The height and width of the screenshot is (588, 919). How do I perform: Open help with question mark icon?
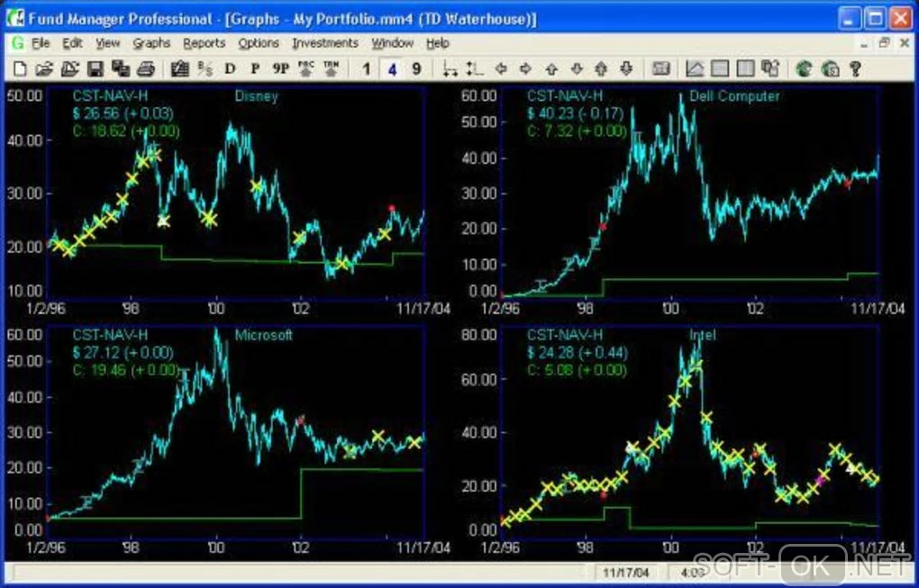[x=855, y=69]
